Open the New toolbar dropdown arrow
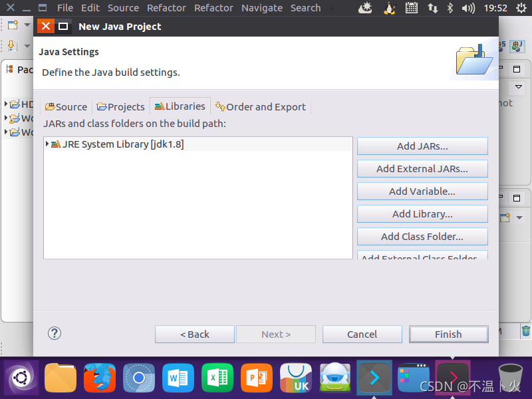Screen dimensions: 532x399 click(x=27, y=25)
